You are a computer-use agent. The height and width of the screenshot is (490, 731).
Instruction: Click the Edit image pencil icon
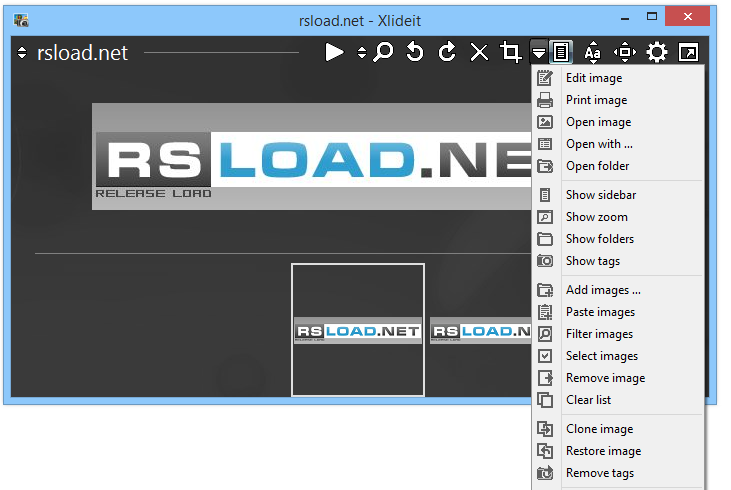[x=545, y=78]
